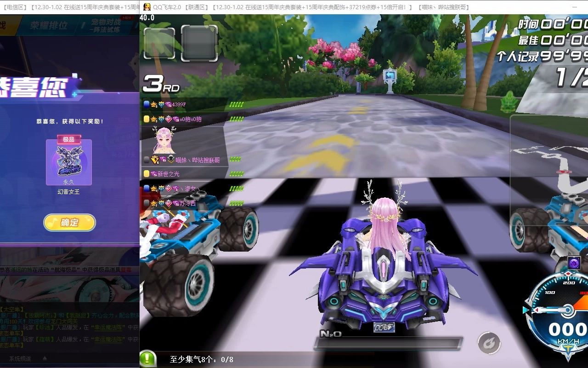
Task: Click the yellow team marker beside 新世之光
Action: coord(147,174)
